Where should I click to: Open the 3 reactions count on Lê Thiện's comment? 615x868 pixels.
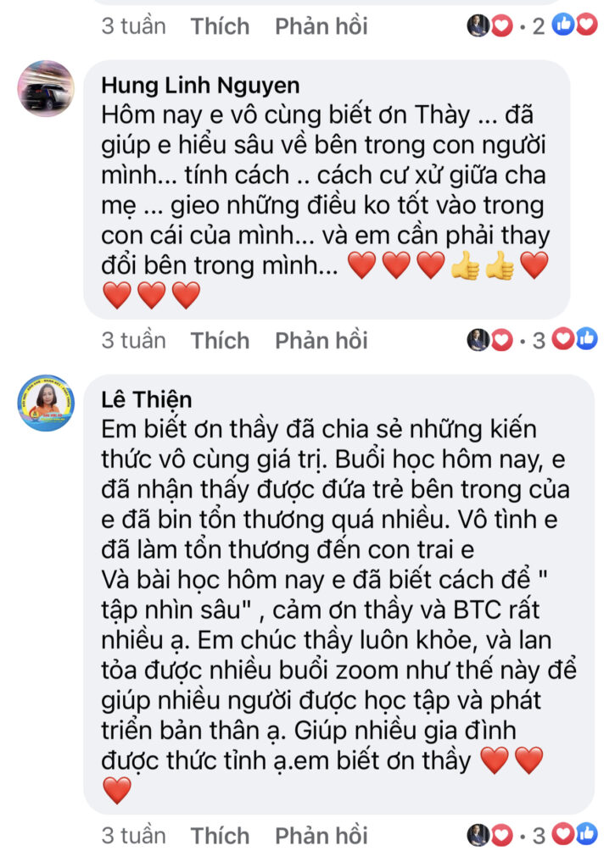[x=539, y=836]
